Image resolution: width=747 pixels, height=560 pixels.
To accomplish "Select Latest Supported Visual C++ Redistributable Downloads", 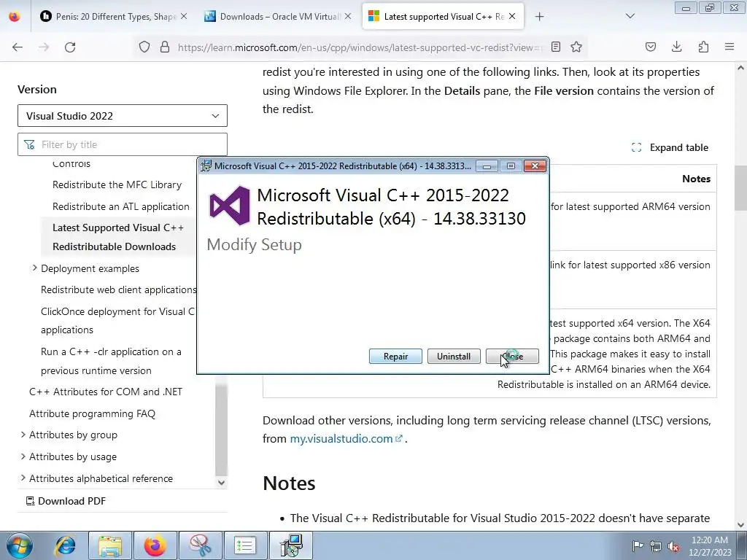I will [118, 237].
